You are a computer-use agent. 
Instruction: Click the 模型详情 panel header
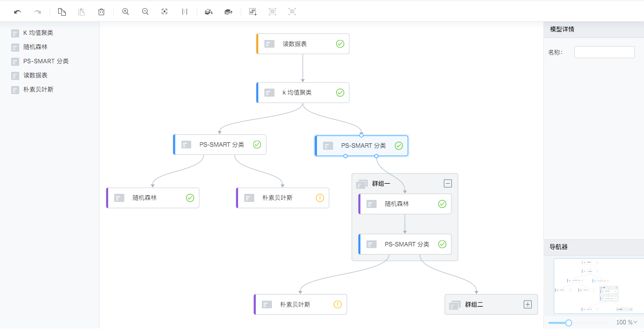click(x=593, y=29)
